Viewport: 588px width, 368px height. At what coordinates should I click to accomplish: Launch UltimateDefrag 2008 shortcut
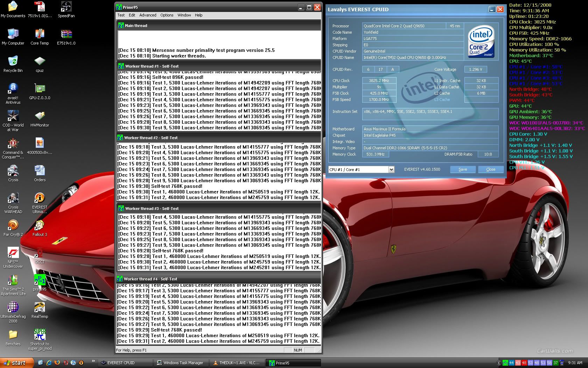[13, 312]
